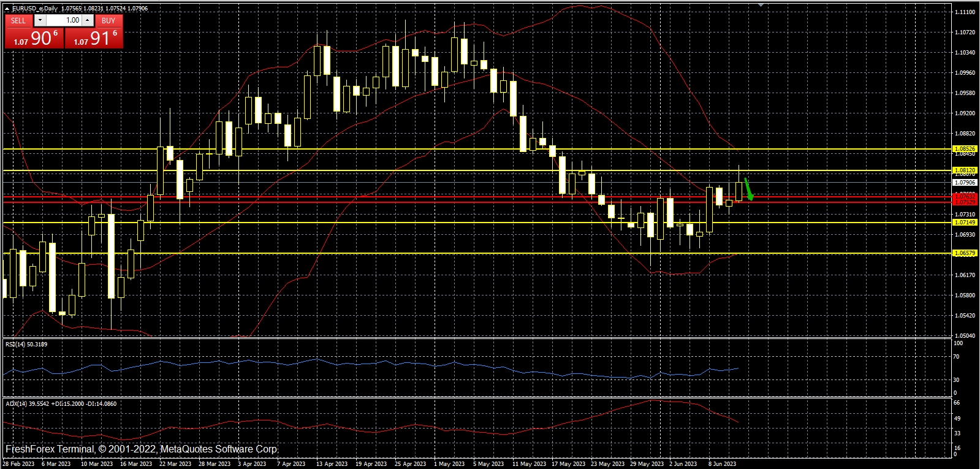The height and width of the screenshot is (469, 980).
Task: Click the red 1.07529 level label
Action: click(x=965, y=202)
